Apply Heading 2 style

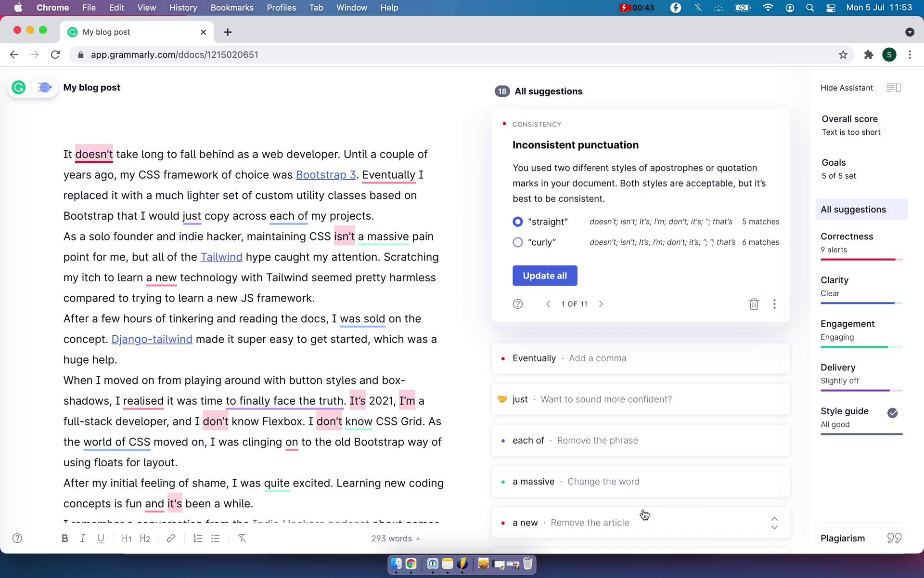145,539
